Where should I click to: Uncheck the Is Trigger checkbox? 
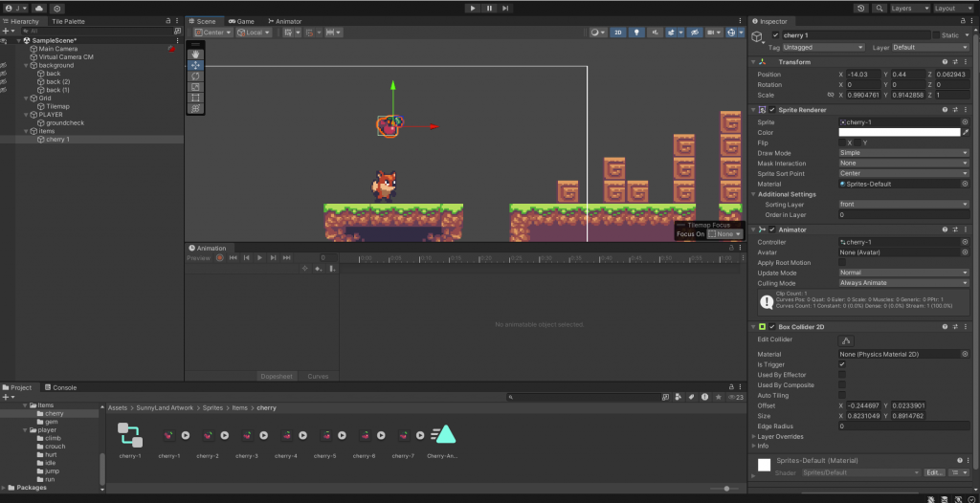point(842,364)
